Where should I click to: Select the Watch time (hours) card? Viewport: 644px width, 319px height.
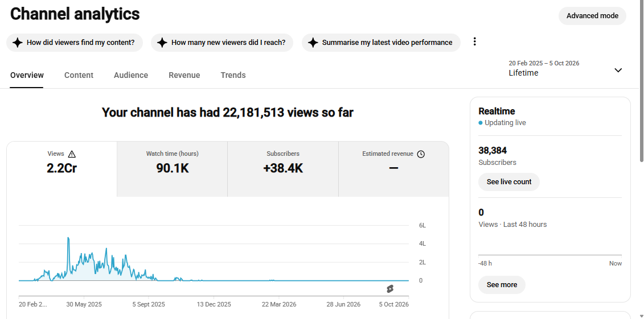[172, 169]
